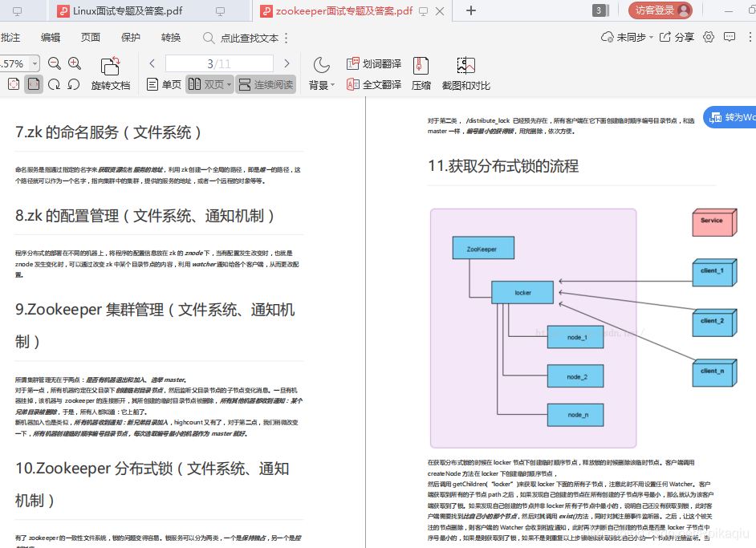This screenshot has width=756, height=548.
Task: Click the 转为Word convert button
Action: coord(730,117)
